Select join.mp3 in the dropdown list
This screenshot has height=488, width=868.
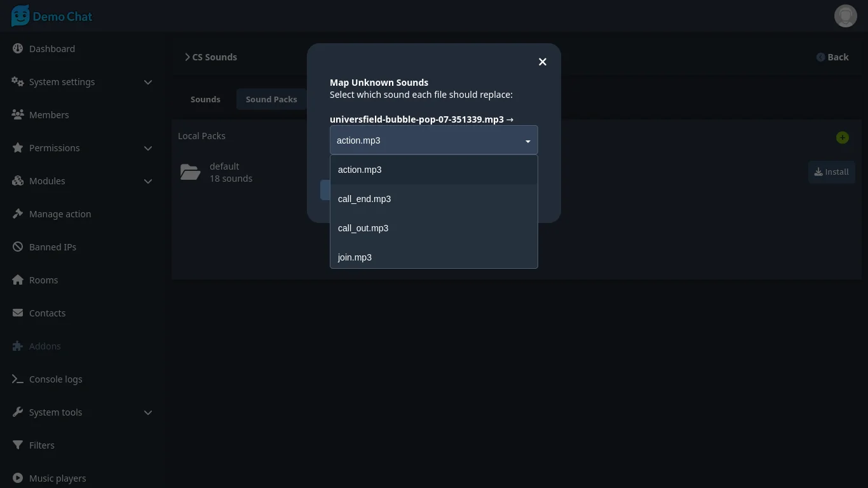(355, 257)
